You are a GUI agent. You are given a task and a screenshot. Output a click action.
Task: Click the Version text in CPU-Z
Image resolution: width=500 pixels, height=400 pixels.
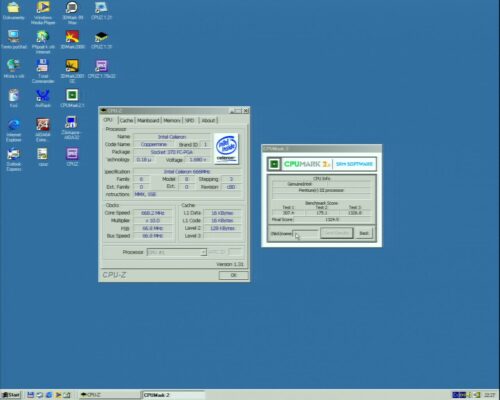(x=230, y=264)
